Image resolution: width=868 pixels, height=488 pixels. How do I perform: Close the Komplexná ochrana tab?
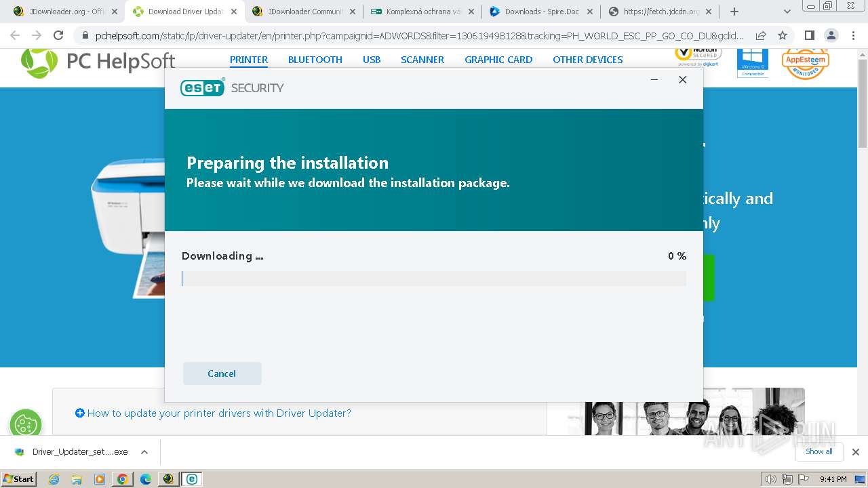click(x=471, y=12)
